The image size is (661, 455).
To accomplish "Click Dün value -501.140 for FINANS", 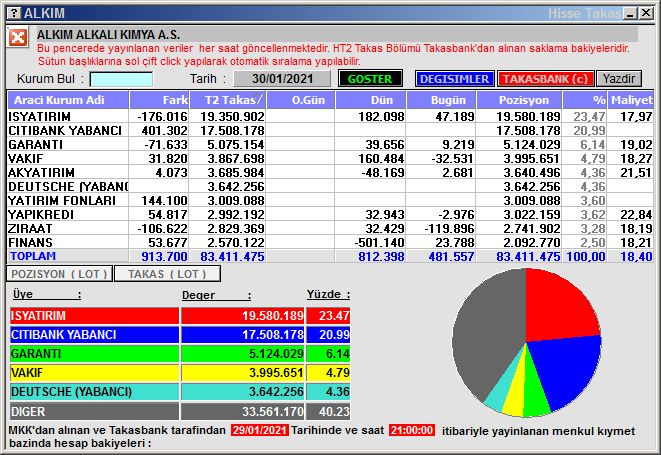I will [379, 242].
